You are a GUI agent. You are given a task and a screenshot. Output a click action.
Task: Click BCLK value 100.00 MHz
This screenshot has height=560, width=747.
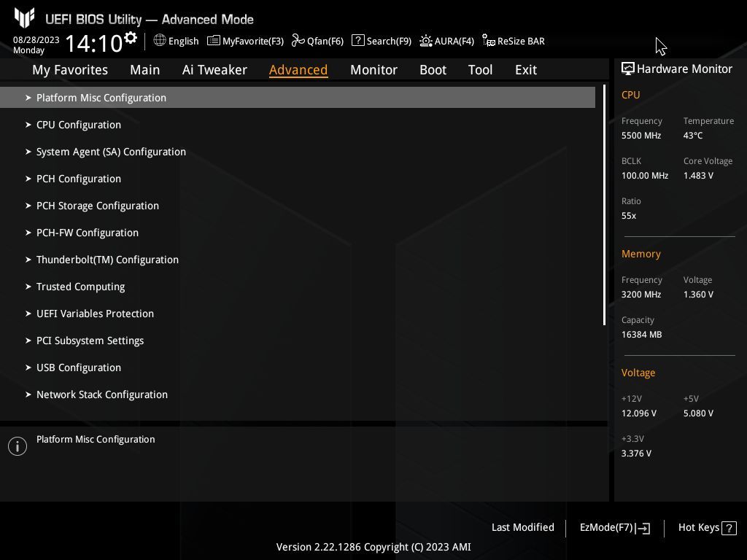(645, 176)
